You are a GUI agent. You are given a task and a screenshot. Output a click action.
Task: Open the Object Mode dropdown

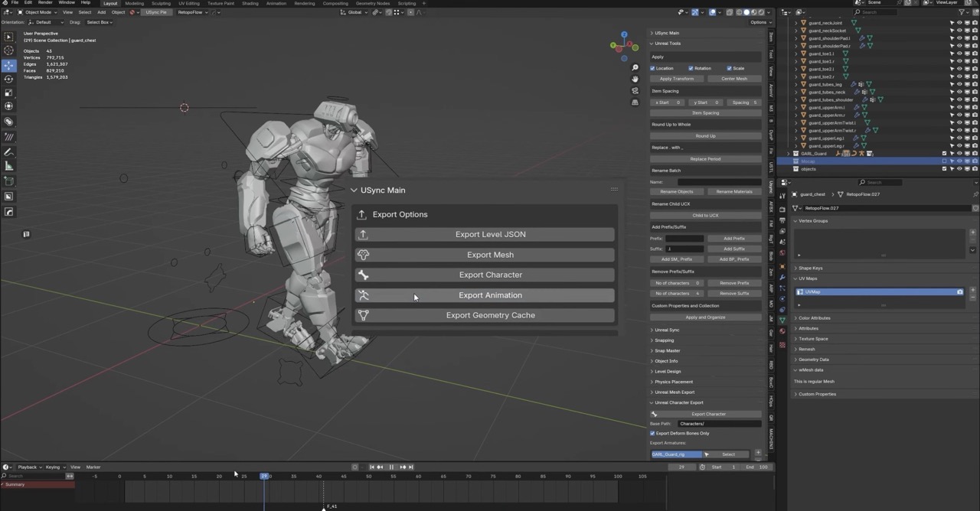pos(36,12)
